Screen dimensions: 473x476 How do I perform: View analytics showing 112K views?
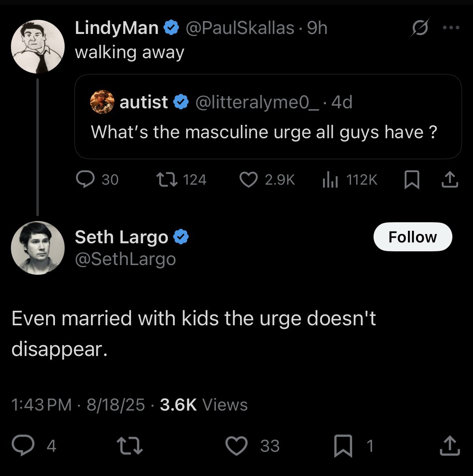pyautogui.click(x=350, y=179)
